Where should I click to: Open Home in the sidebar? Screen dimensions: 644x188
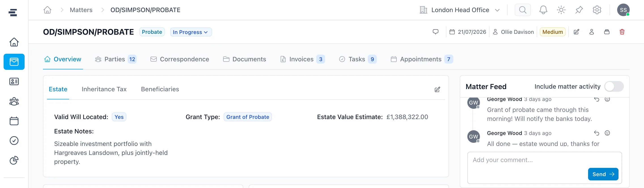(14, 42)
